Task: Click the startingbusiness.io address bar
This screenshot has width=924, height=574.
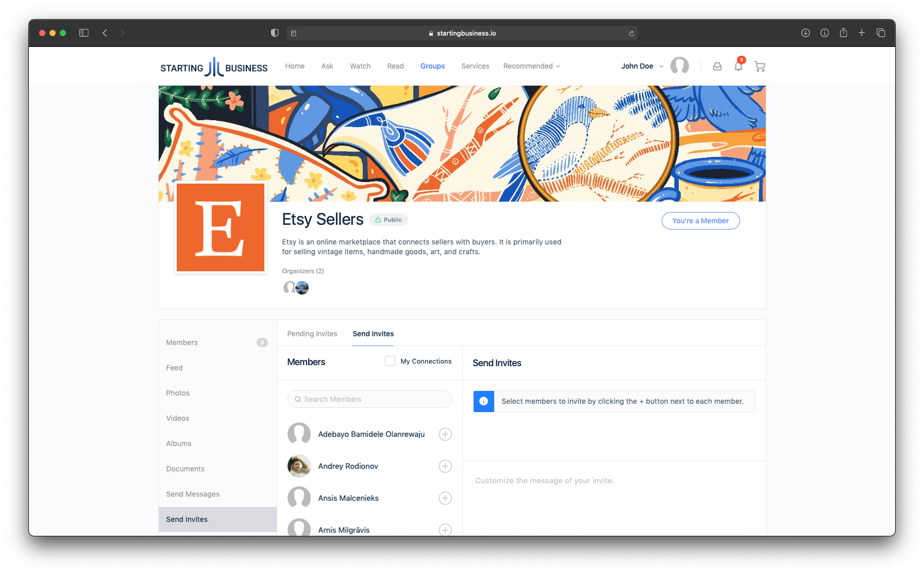Action: coord(462,33)
